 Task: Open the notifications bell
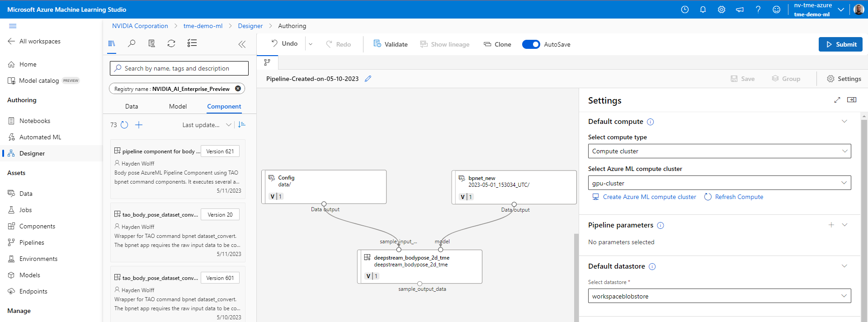pyautogui.click(x=703, y=9)
